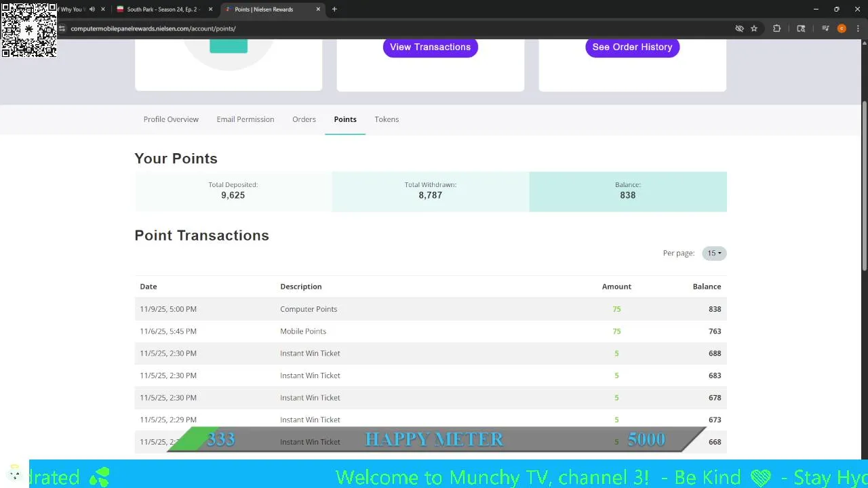Click the Nielsen Rewards tab favicon
The width and height of the screenshot is (868, 488).
(228, 9)
